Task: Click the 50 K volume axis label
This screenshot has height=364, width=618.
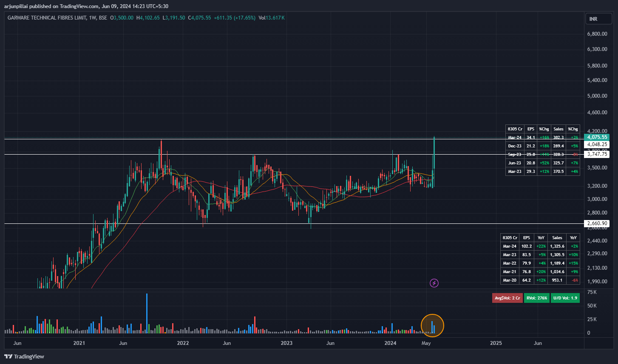Action: (x=592, y=306)
